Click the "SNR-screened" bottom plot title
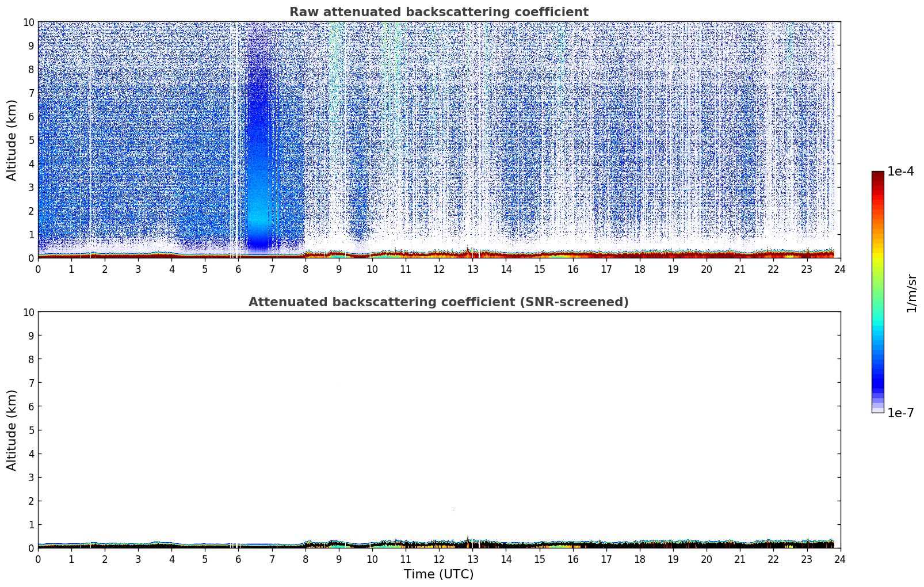Viewport: 924px width, 587px height. coord(438,302)
